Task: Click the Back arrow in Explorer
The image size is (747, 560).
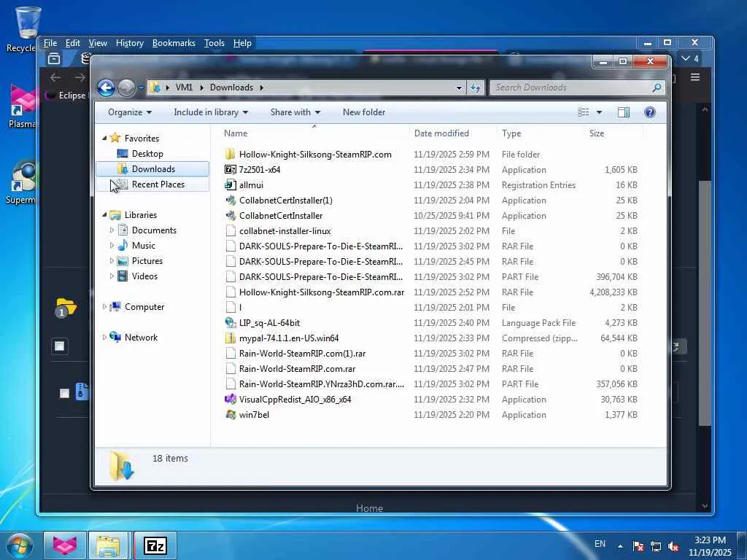Action: click(106, 87)
